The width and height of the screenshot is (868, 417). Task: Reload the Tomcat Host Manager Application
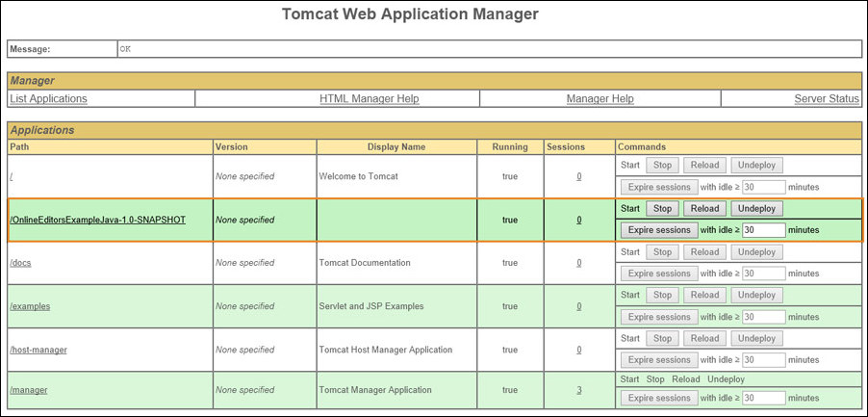[704, 338]
